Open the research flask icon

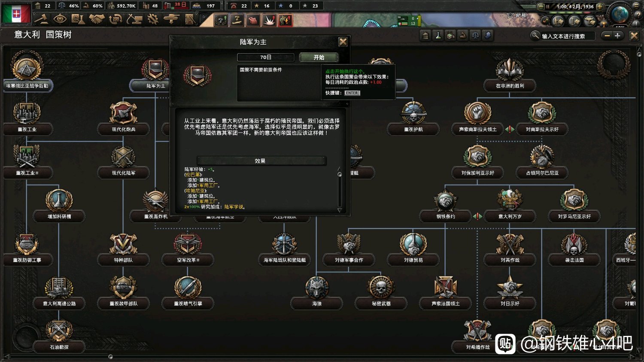click(x=78, y=19)
